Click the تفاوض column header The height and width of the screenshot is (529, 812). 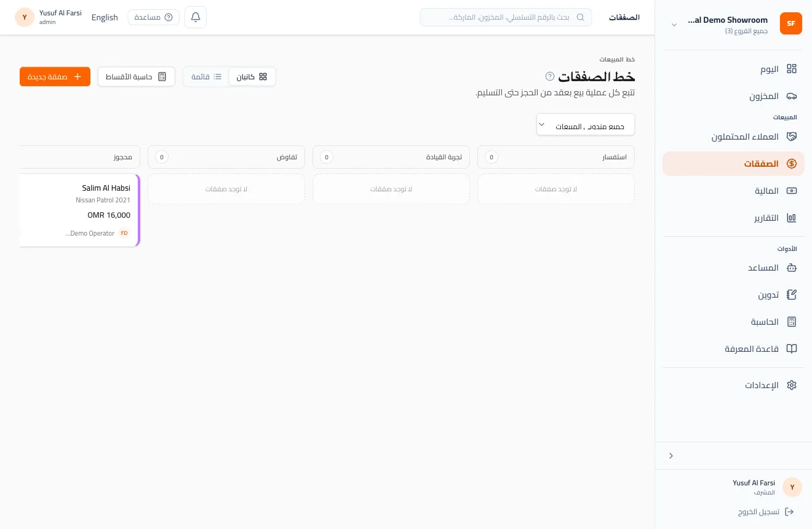(x=226, y=157)
